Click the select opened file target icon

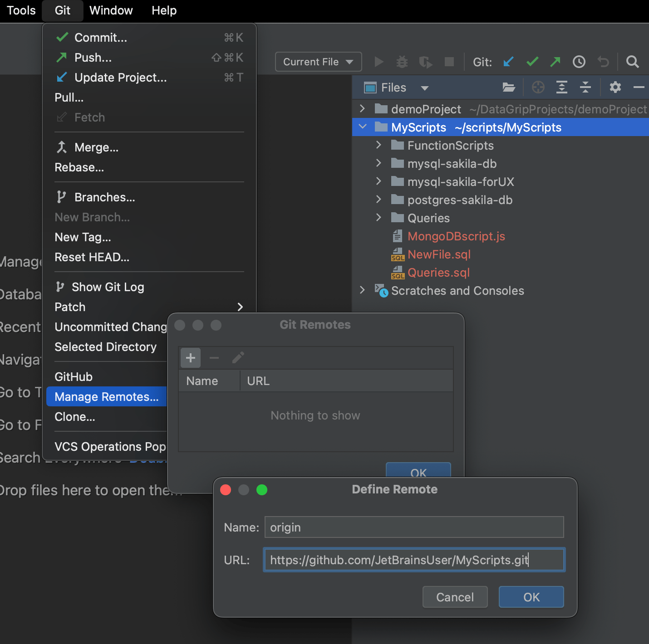(x=538, y=87)
